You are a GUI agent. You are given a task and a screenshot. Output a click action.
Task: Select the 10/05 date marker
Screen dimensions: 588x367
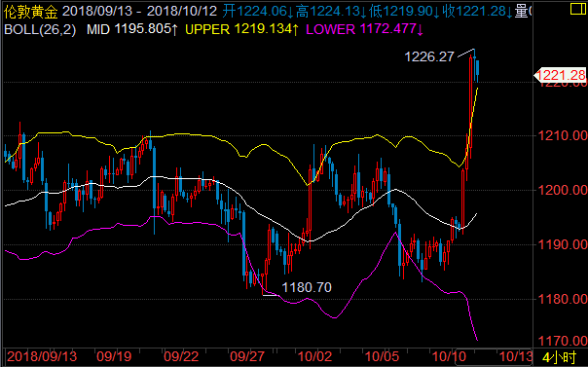click(382, 356)
